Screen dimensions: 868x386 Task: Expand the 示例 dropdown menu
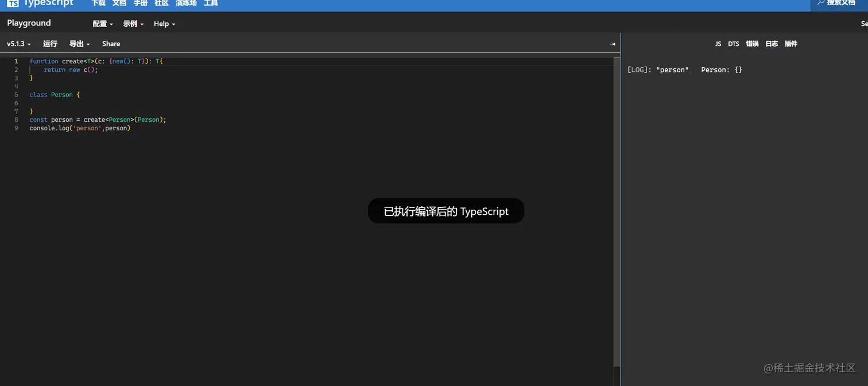133,24
